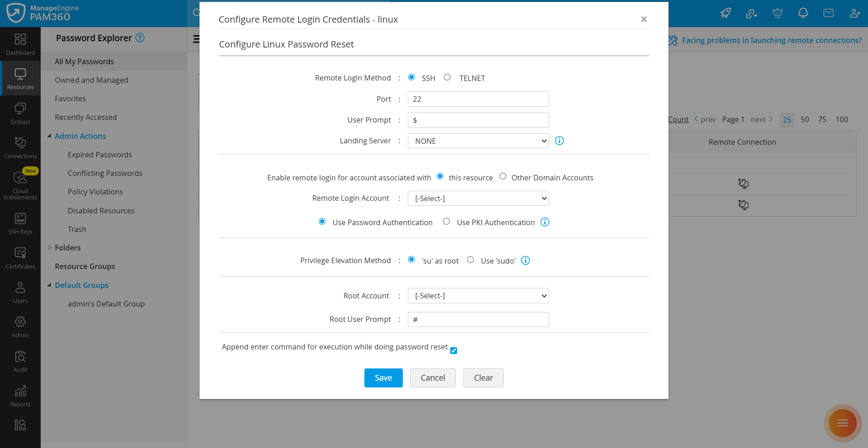Open the mail inbox icon
The image size is (868, 448).
point(829,13)
